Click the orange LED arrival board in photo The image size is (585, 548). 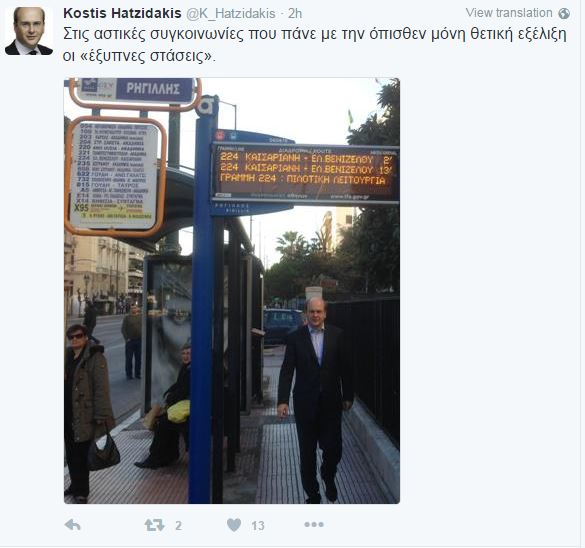coord(305,173)
